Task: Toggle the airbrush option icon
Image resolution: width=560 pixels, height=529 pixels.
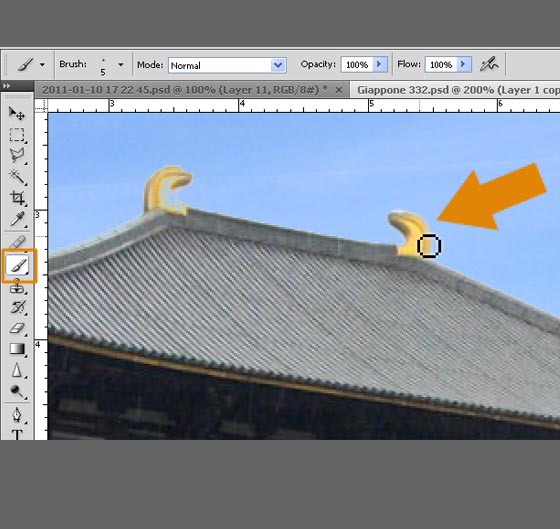Action: [489, 65]
